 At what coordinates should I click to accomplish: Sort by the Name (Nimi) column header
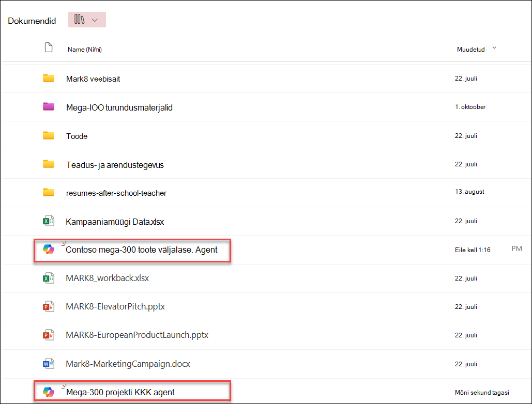tap(84, 50)
